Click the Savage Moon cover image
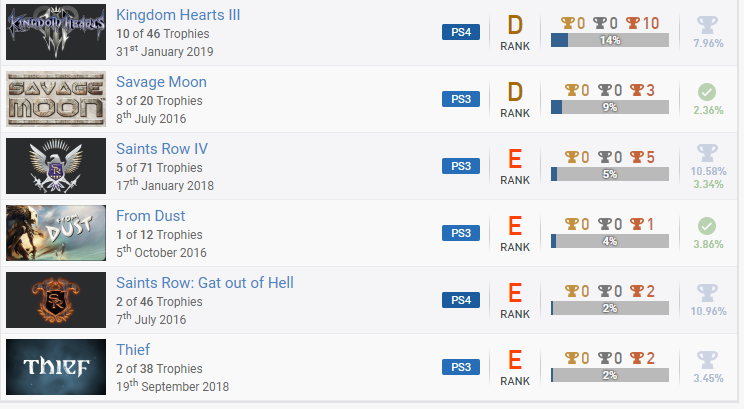744x409 pixels. tap(55, 99)
